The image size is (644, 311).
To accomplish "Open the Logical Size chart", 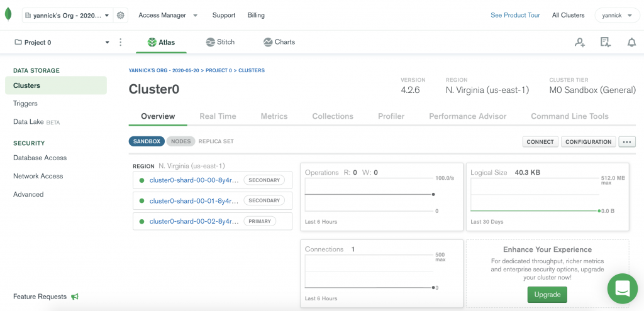I will [548, 197].
